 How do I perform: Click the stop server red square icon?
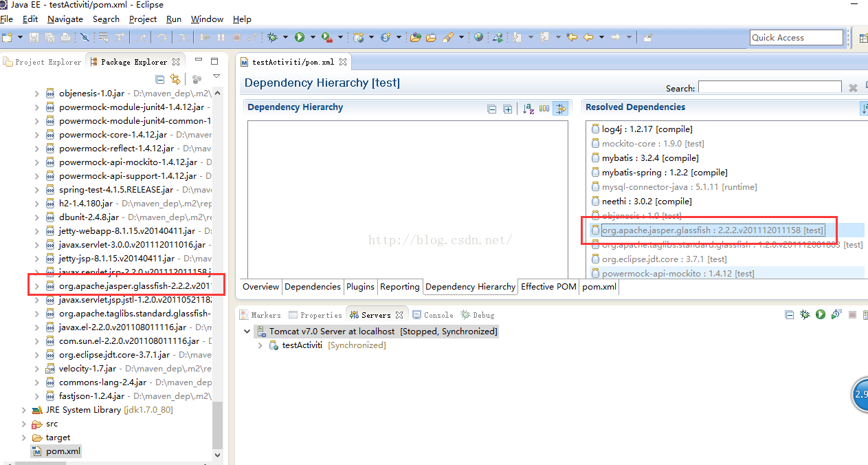tap(852, 315)
